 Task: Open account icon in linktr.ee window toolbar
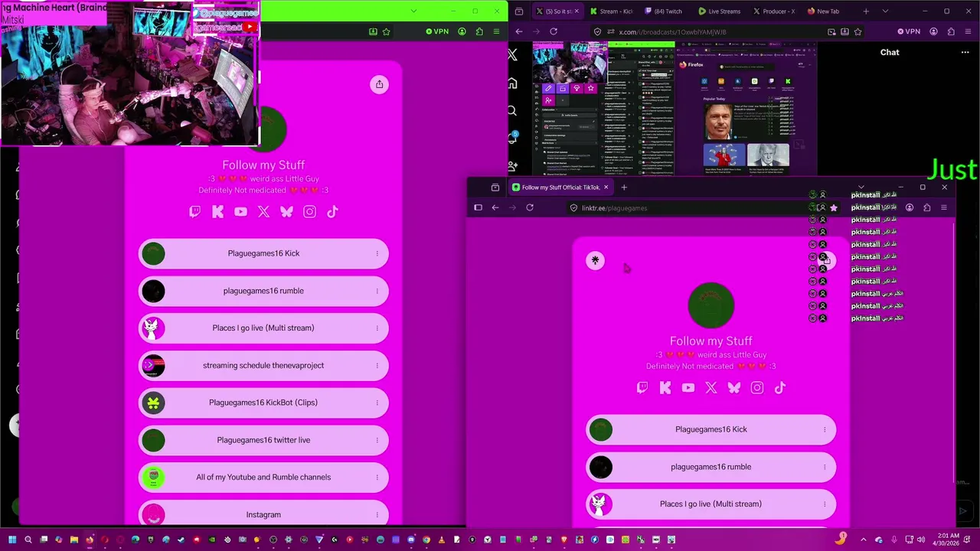[x=910, y=207]
